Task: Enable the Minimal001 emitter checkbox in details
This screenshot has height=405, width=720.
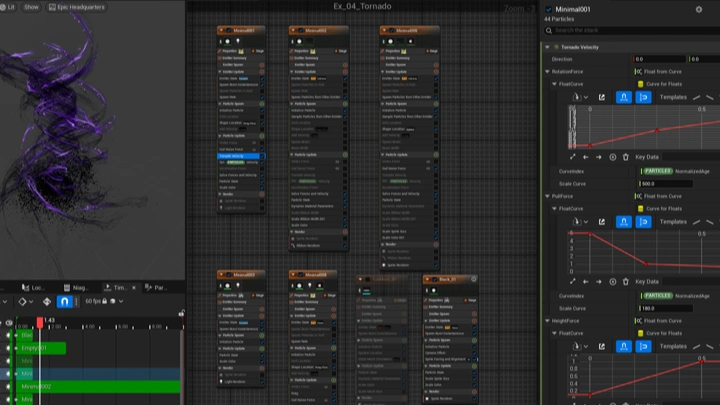Action: (x=549, y=9)
